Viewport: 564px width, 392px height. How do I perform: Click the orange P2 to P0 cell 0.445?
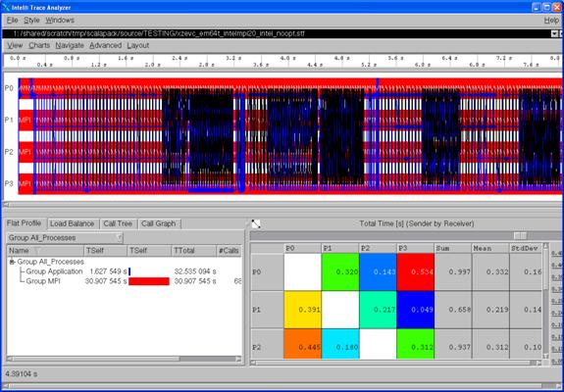[x=302, y=344]
